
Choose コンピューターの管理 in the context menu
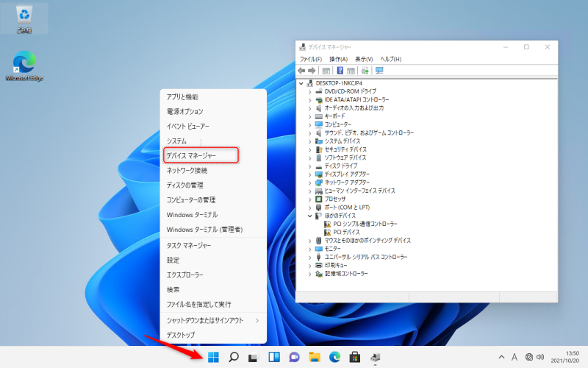pos(213,199)
